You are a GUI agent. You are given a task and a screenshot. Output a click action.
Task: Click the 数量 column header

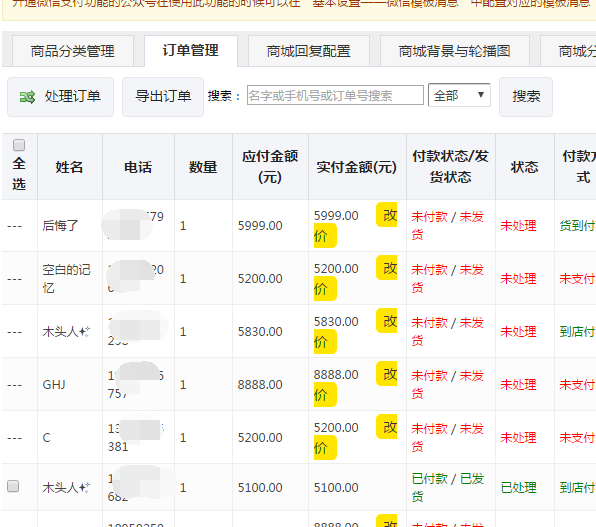[203, 167]
